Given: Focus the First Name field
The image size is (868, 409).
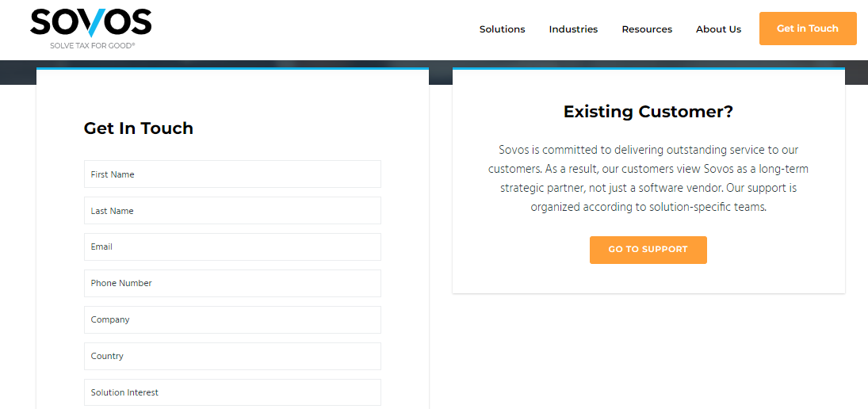Looking at the screenshot, I should [232, 174].
